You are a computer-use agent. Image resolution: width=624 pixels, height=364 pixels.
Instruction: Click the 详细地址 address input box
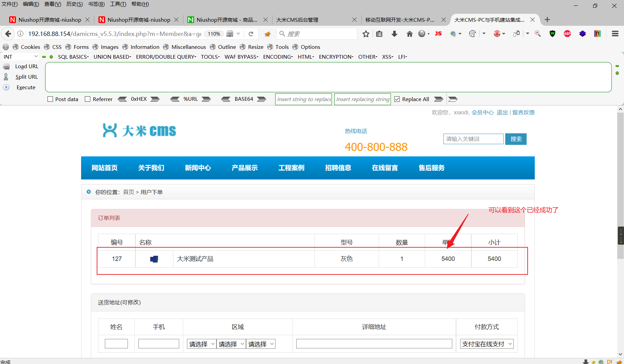click(374, 344)
